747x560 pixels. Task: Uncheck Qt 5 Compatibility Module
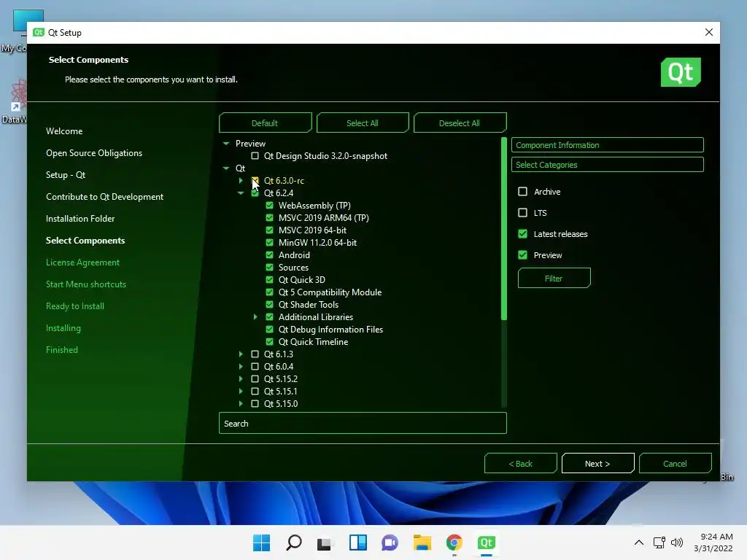269,292
